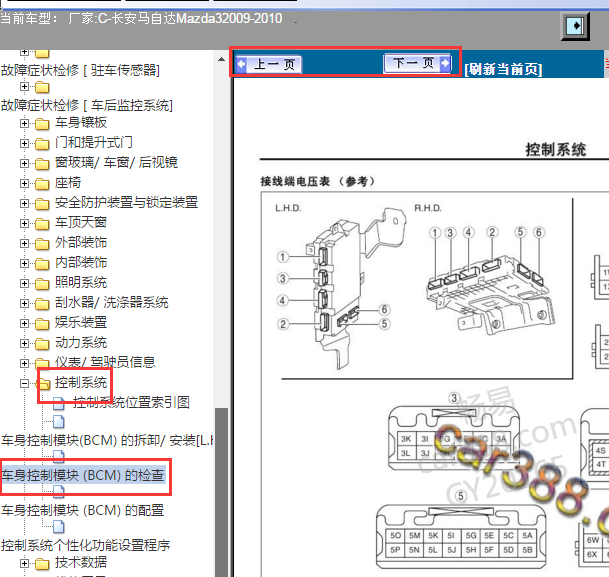This screenshot has height=577, width=609.
Task: Click the 当前车型 Mazda3 2009-2010 header text
Action: click(141, 19)
